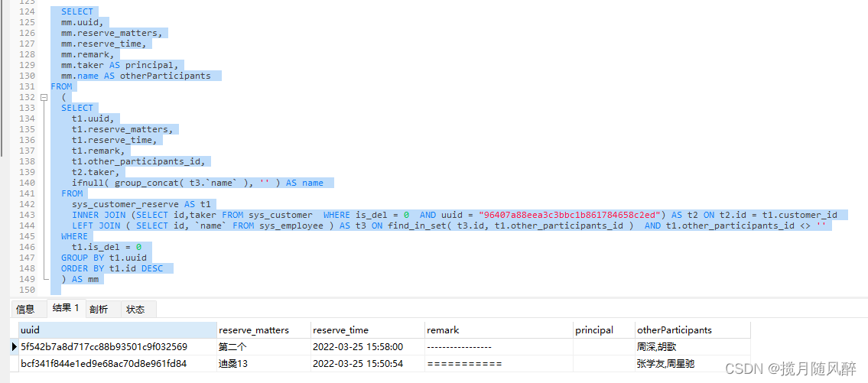Click the ifnull( group_concat line
The height and width of the screenshot is (383, 868).
pos(197,183)
